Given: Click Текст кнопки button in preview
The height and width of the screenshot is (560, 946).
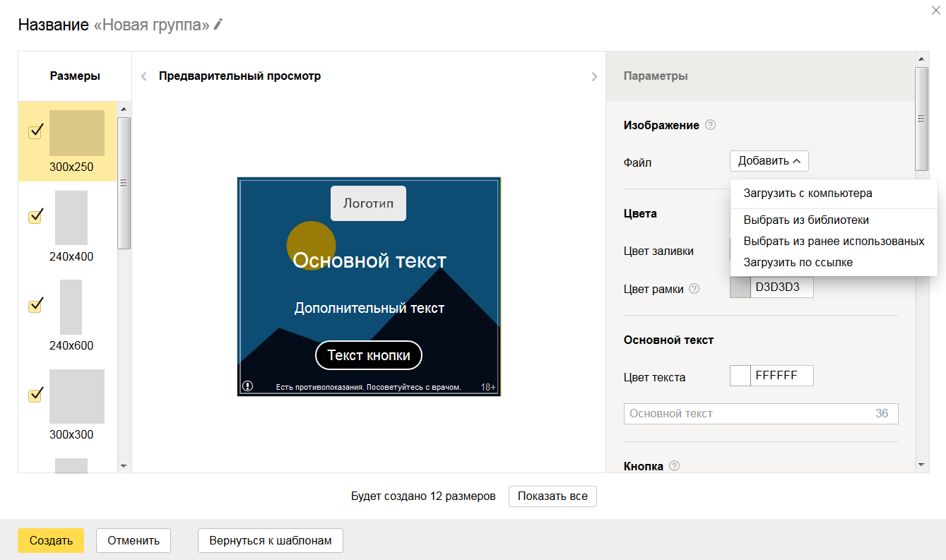Looking at the screenshot, I should [x=369, y=355].
